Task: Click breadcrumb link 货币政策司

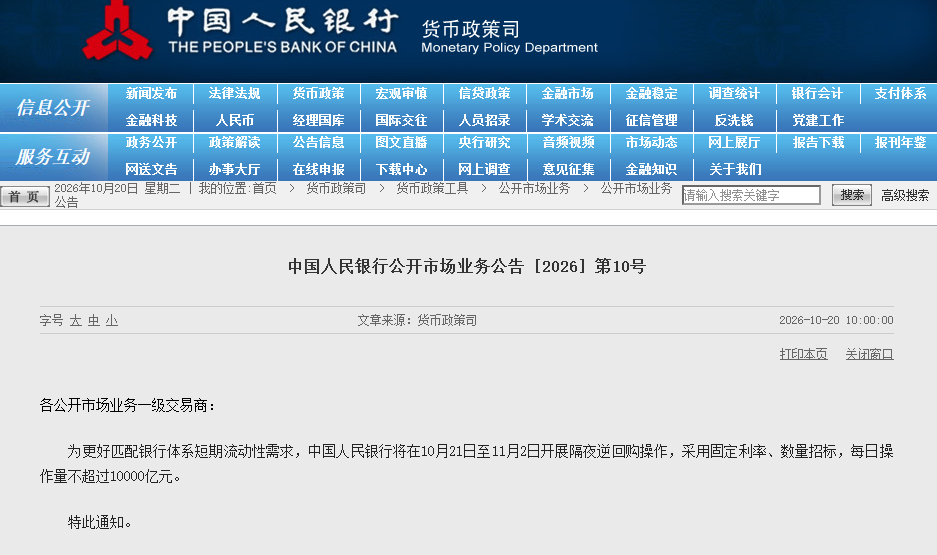Action: point(336,188)
